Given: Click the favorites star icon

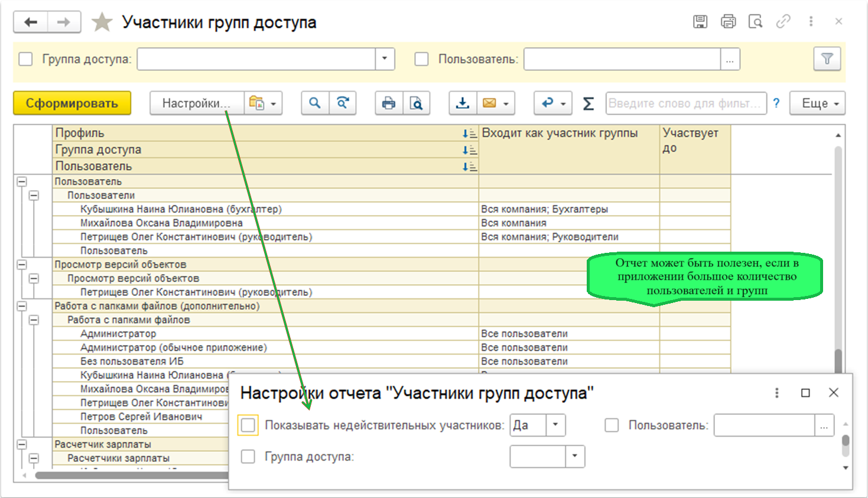Looking at the screenshot, I should point(102,22).
